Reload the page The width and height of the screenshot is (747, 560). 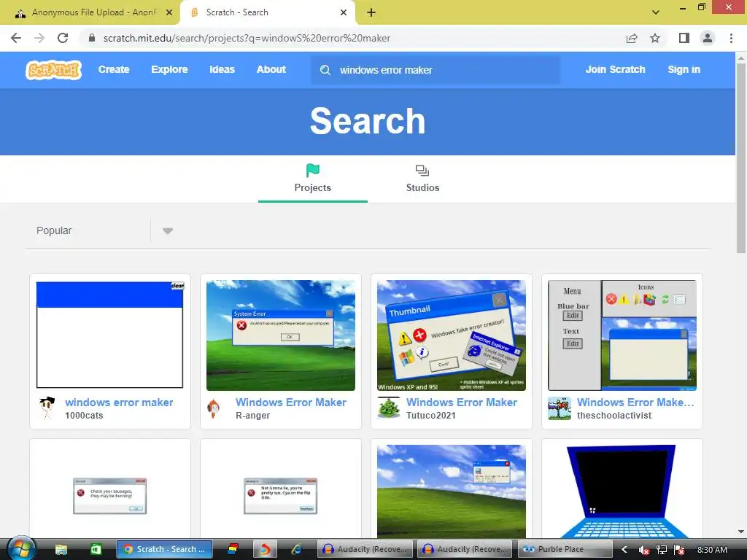tap(63, 38)
